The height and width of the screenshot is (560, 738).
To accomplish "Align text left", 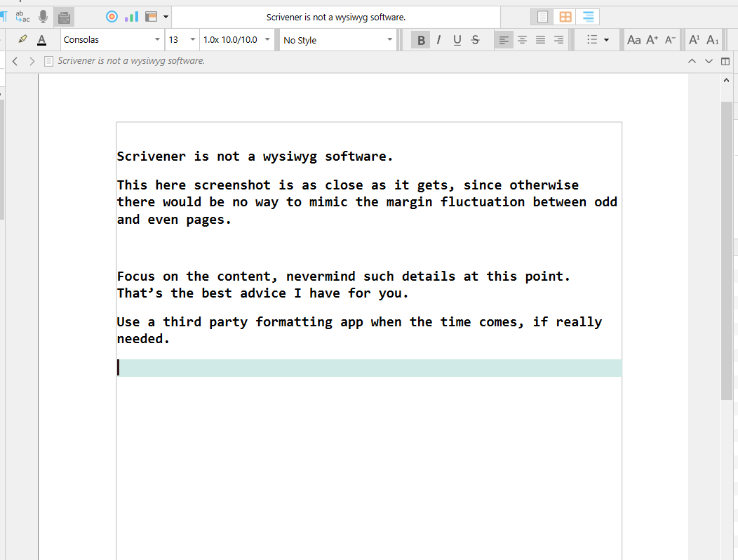I will pyautogui.click(x=504, y=40).
